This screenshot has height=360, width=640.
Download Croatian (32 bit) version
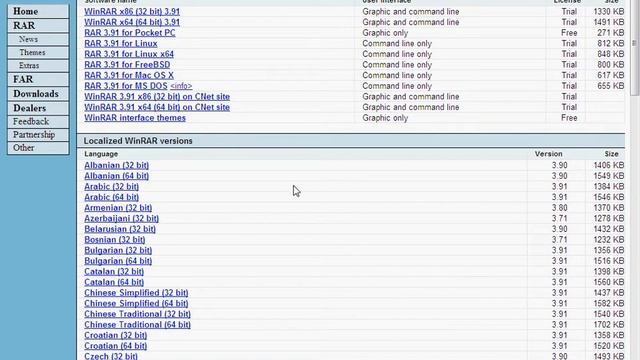pos(116,335)
